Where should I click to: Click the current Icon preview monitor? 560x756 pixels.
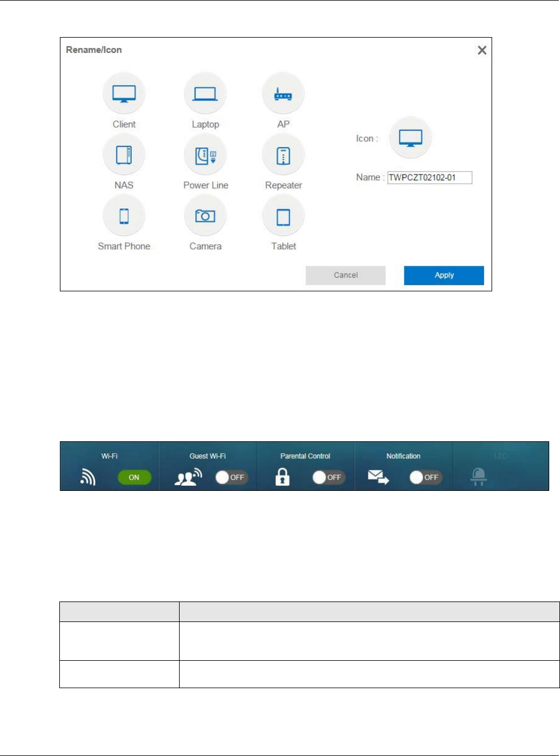click(411, 138)
